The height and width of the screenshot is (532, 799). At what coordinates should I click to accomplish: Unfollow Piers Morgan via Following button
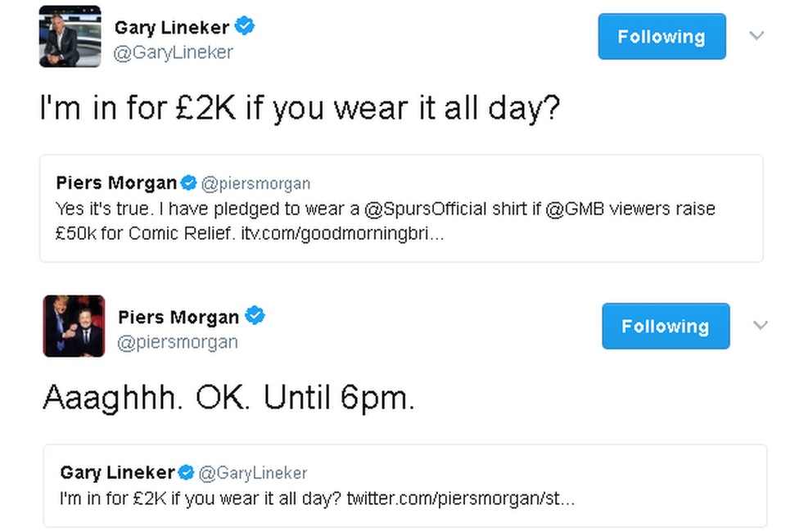(x=666, y=326)
